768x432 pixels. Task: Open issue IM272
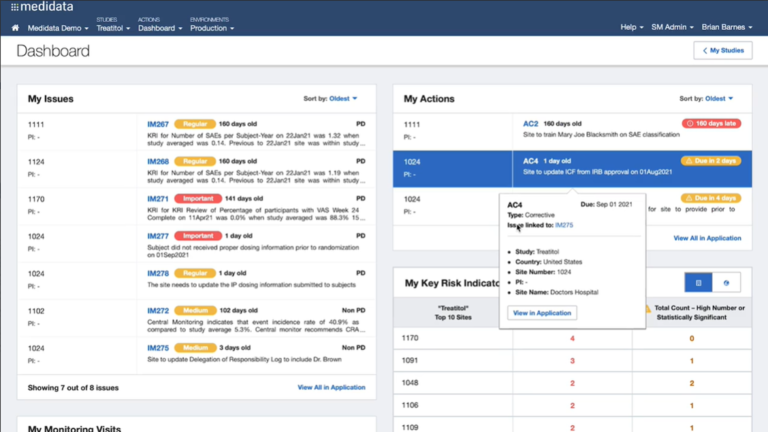point(158,311)
